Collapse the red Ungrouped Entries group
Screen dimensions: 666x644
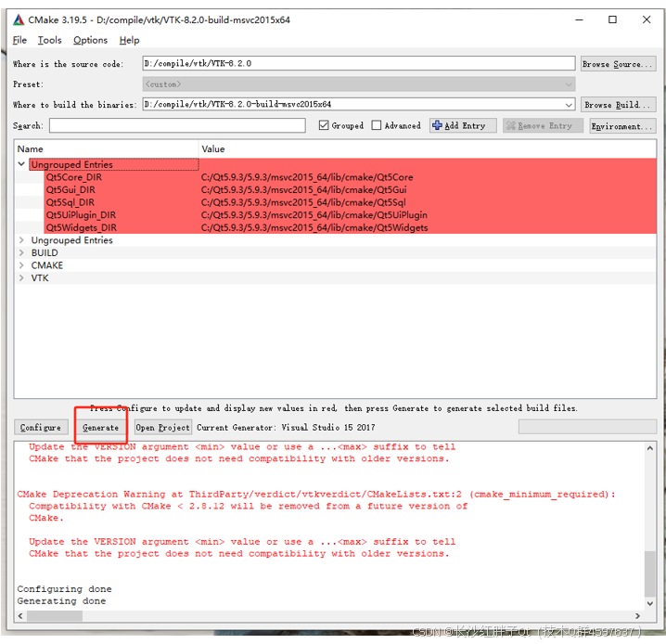click(x=21, y=164)
